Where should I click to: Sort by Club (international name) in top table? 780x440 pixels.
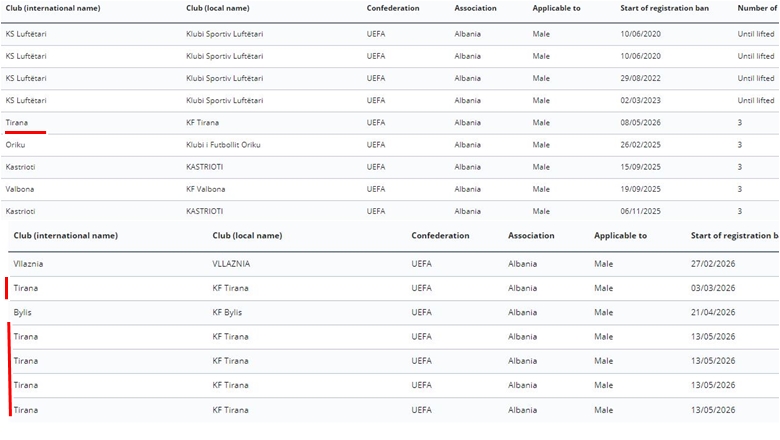(53, 8)
